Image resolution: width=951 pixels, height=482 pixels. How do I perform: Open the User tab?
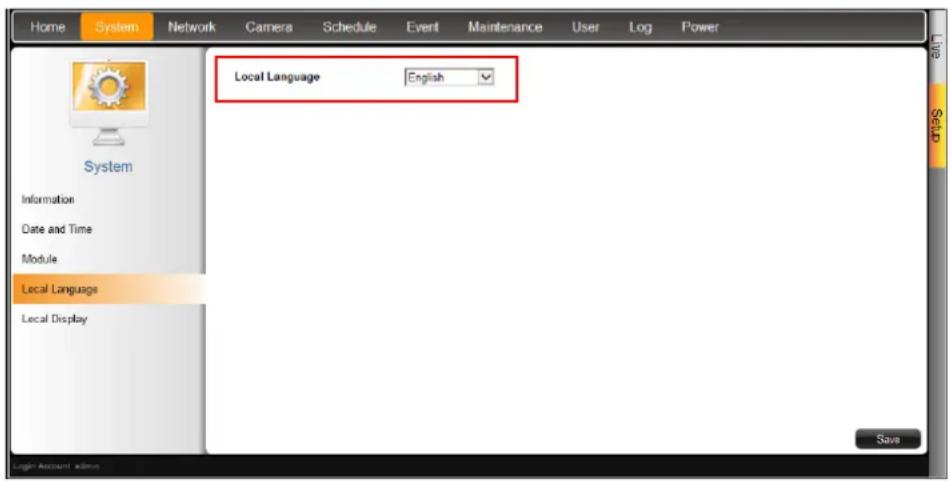[x=585, y=27]
